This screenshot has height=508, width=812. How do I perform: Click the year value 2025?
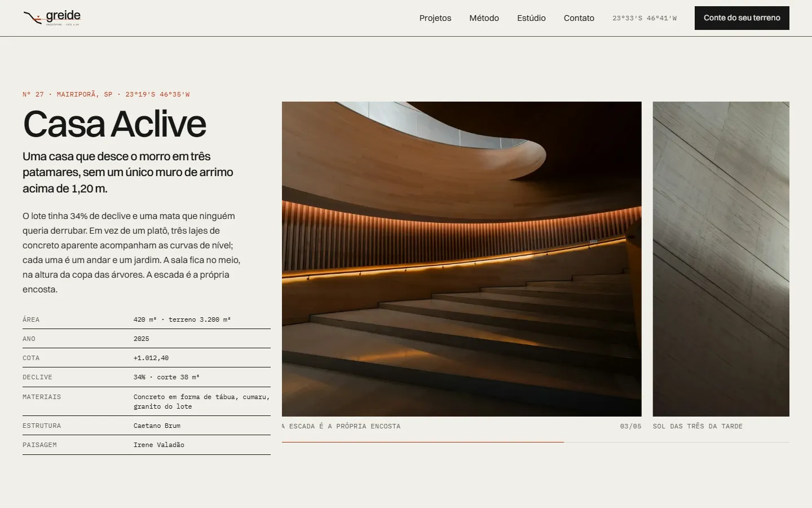(x=142, y=339)
